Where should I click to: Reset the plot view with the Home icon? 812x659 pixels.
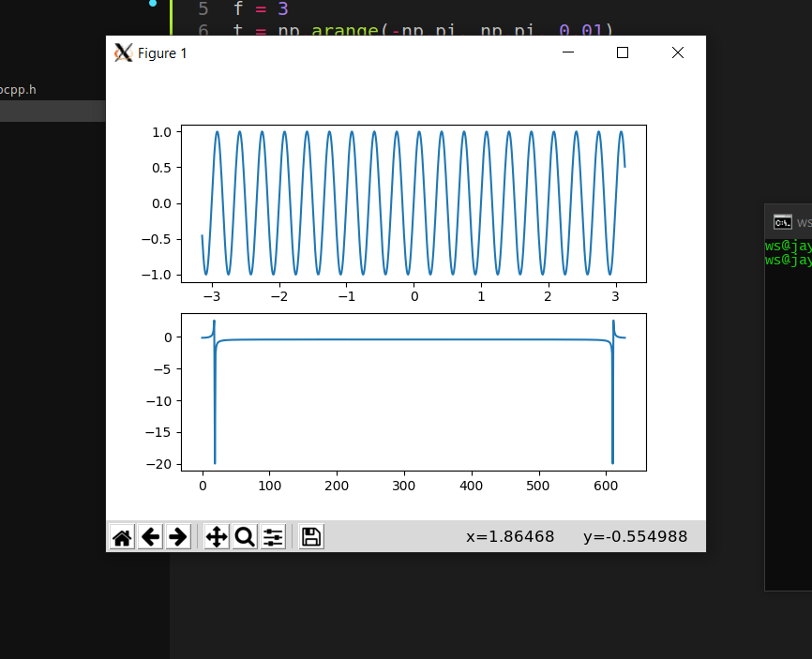[122, 536]
